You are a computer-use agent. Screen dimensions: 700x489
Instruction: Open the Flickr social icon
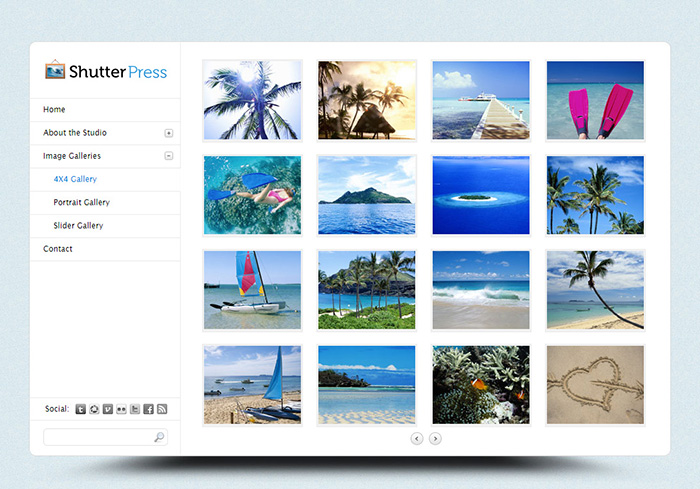pyautogui.click(x=121, y=409)
